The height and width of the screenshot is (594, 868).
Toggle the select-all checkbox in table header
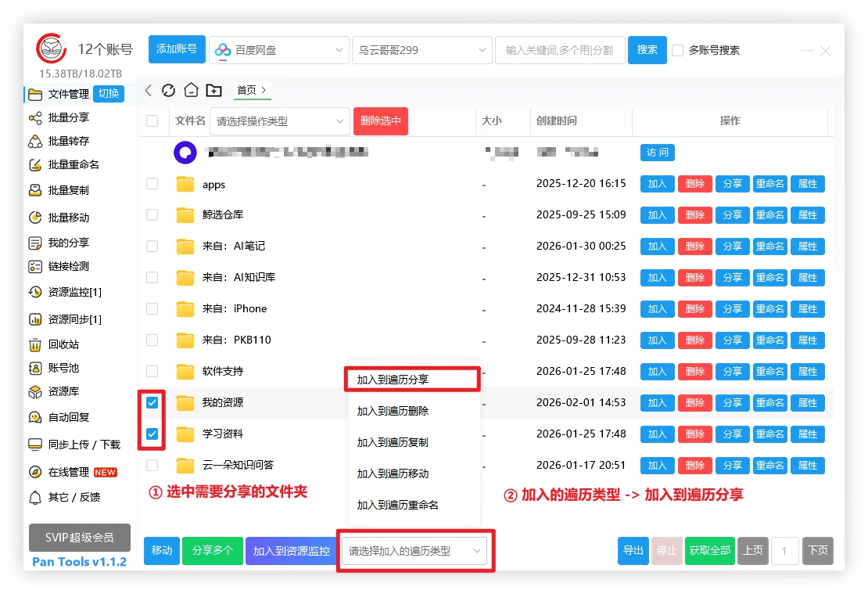point(152,121)
